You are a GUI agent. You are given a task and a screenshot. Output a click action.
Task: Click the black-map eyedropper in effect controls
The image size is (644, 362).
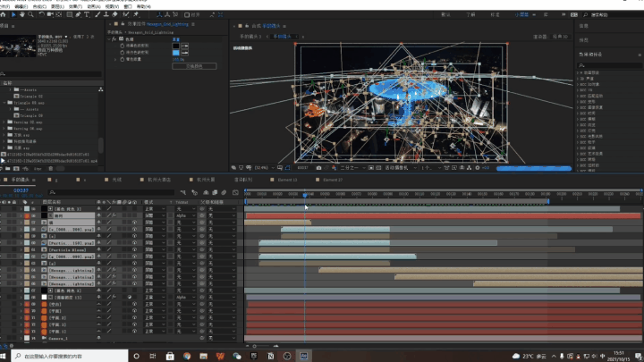(184, 46)
